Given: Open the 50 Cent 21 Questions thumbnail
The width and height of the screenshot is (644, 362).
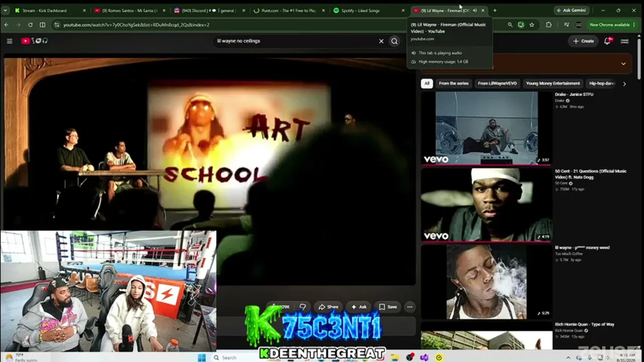Looking at the screenshot, I should pyautogui.click(x=486, y=205).
